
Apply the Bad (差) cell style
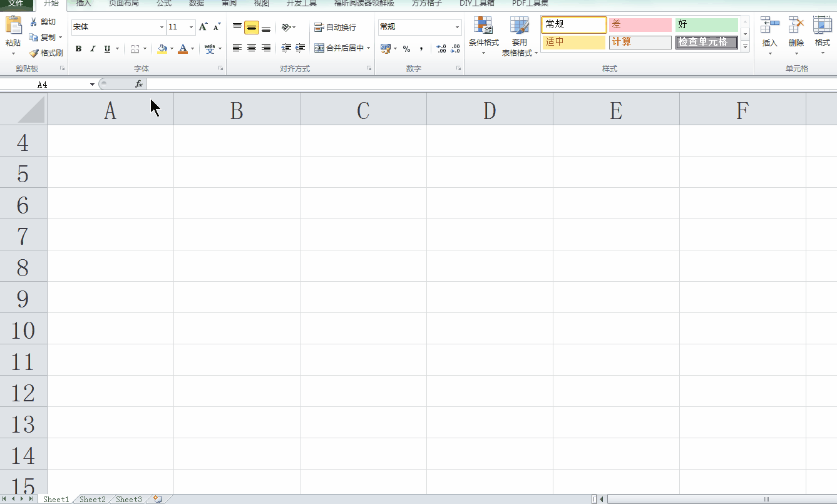coord(640,25)
